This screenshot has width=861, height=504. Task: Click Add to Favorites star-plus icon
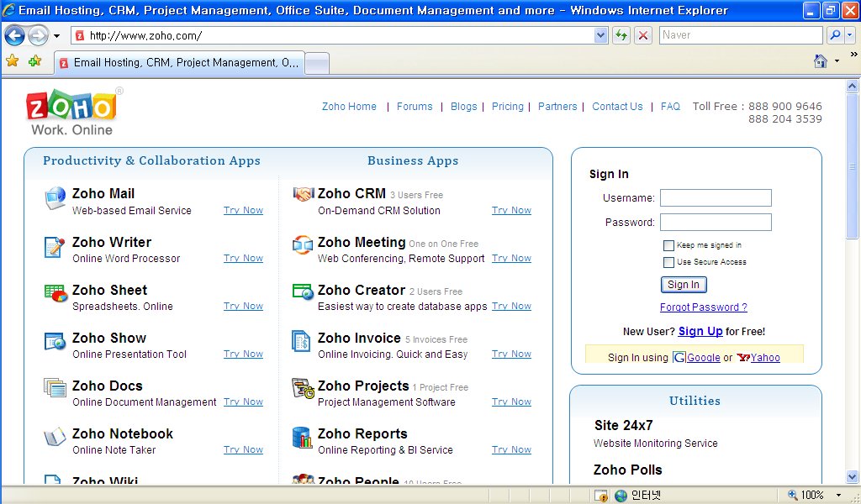click(35, 60)
